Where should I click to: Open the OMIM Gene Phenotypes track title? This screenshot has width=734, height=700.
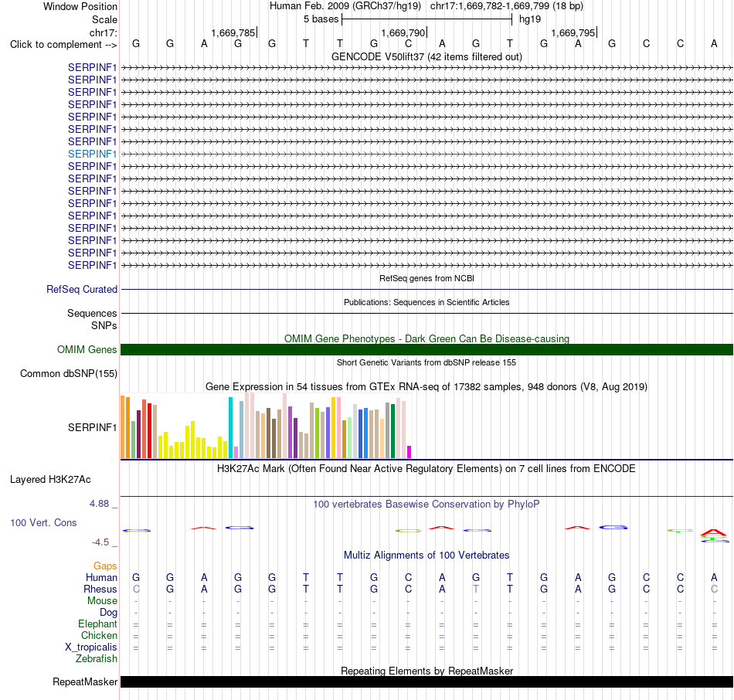(426, 338)
